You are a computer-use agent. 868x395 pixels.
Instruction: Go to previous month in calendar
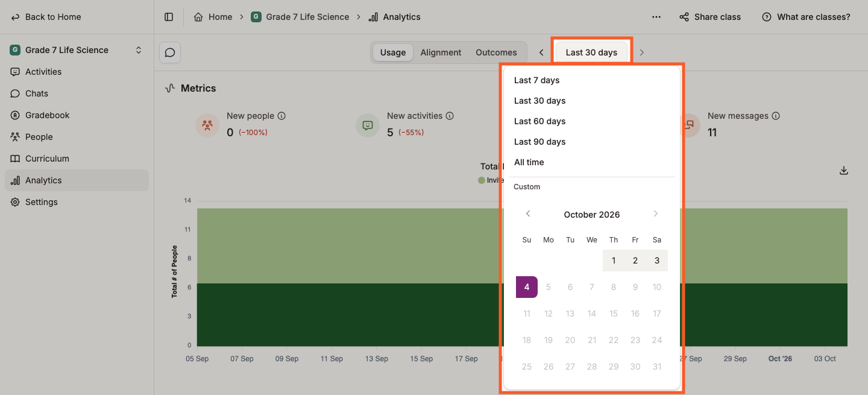click(x=528, y=214)
